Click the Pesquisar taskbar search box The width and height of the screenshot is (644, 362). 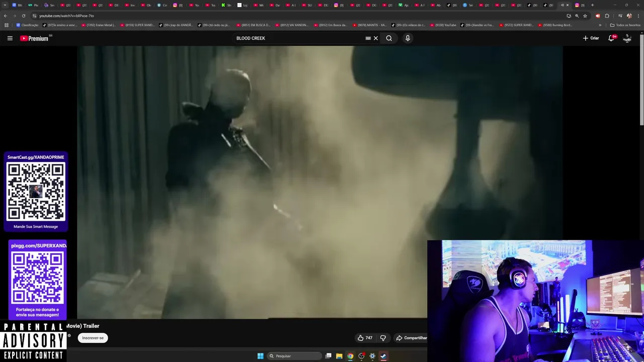pyautogui.click(x=294, y=356)
